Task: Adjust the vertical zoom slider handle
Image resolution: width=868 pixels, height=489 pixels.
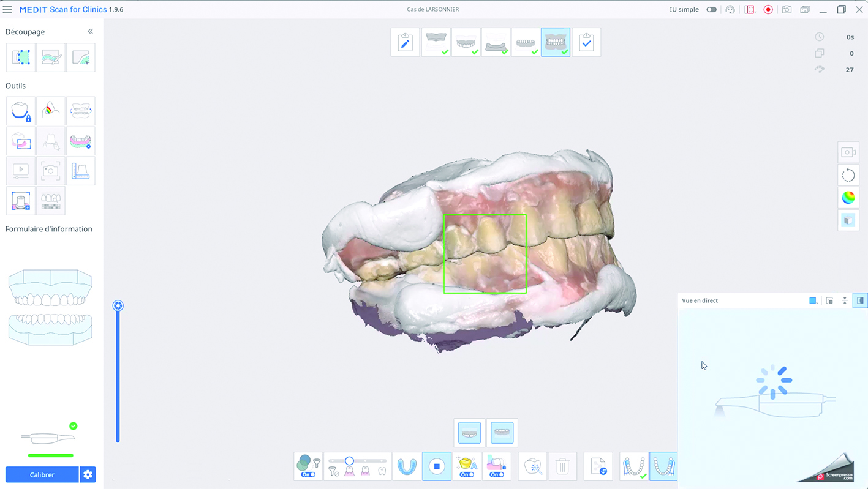Action: tap(118, 305)
